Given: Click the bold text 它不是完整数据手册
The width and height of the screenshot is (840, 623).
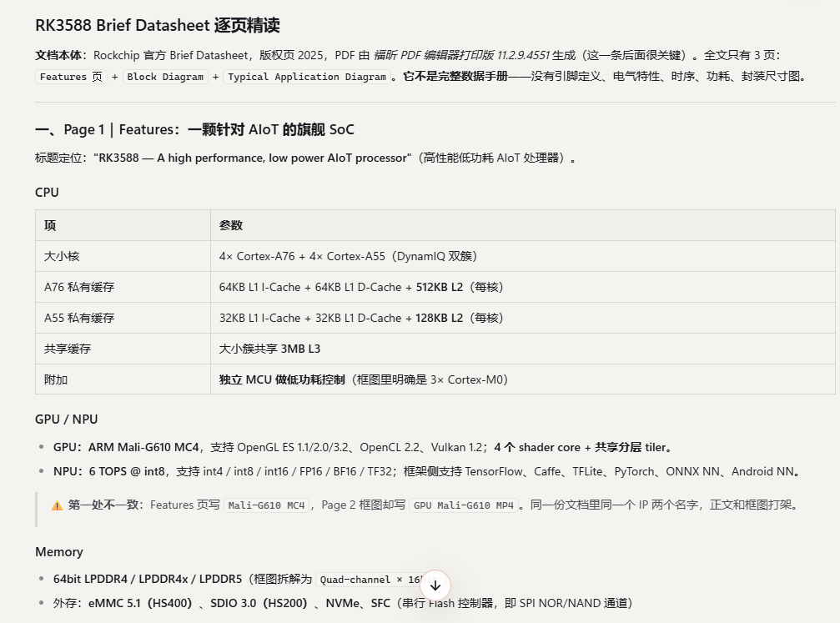Looking at the screenshot, I should pos(455,77).
